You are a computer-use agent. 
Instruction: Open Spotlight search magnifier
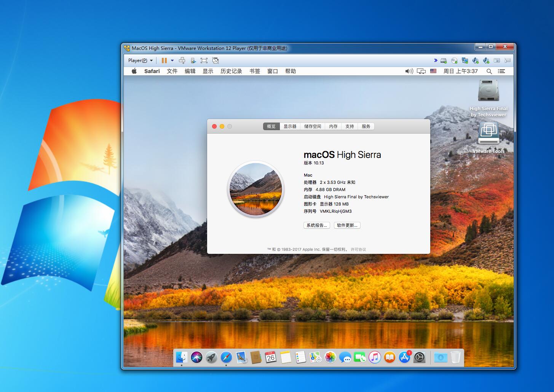click(x=489, y=71)
